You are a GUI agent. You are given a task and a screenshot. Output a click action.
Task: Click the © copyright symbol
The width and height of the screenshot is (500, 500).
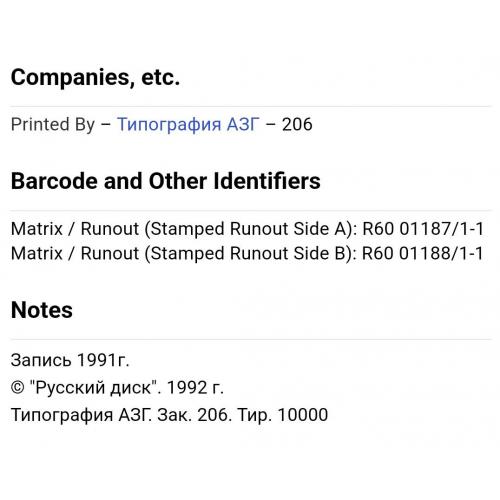(x=18, y=388)
